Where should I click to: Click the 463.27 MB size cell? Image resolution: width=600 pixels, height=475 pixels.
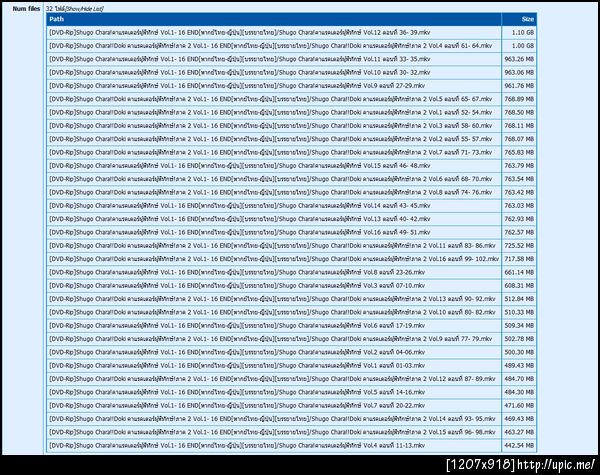519,432
